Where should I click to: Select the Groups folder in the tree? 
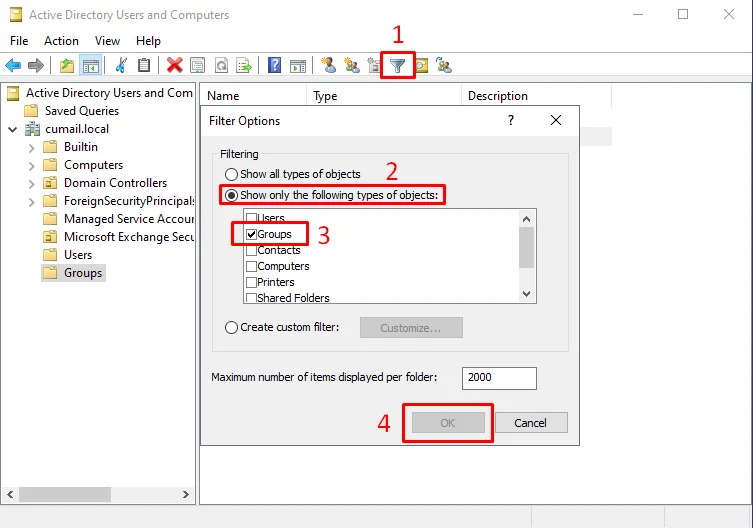click(83, 273)
